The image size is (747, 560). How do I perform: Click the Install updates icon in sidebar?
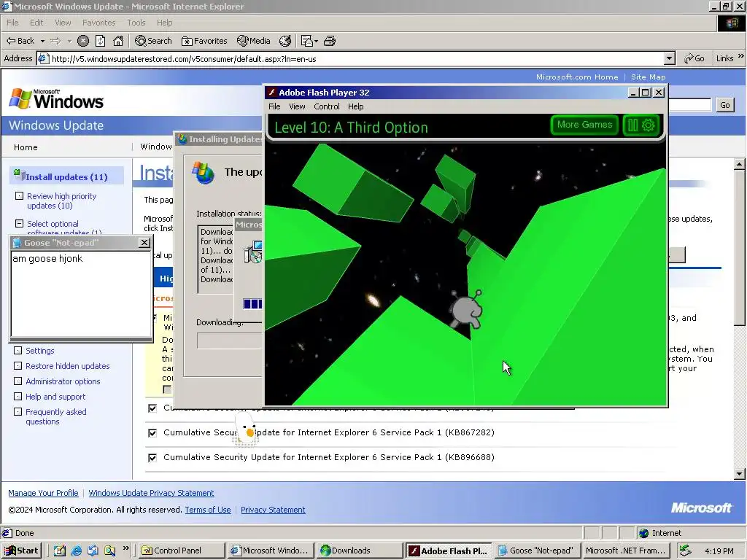tap(20, 174)
